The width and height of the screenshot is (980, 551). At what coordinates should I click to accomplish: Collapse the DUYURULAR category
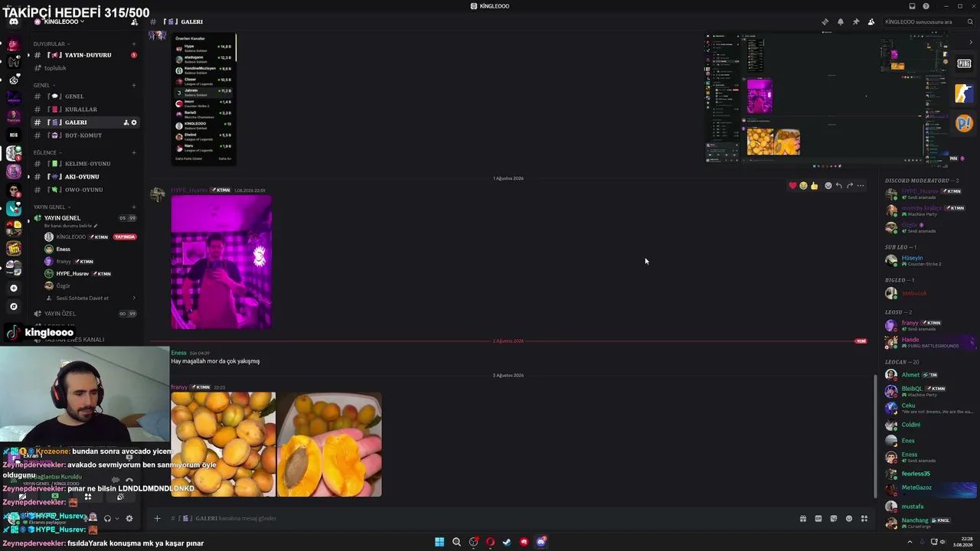[x=51, y=44]
